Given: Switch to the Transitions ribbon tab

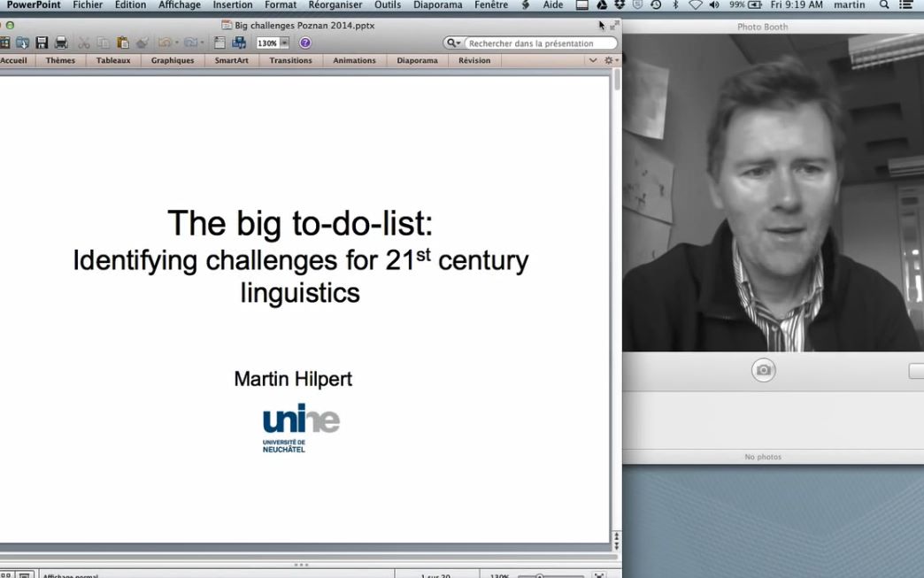Looking at the screenshot, I should pos(290,60).
